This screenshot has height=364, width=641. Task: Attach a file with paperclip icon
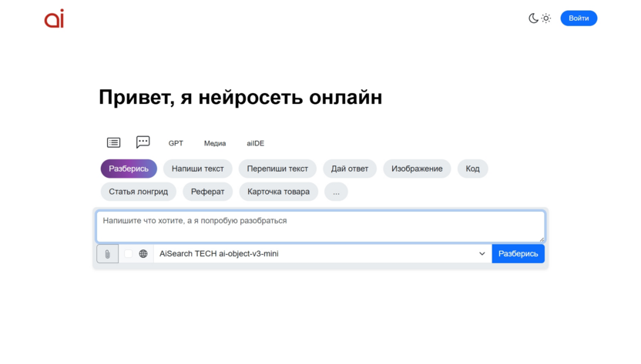108,254
